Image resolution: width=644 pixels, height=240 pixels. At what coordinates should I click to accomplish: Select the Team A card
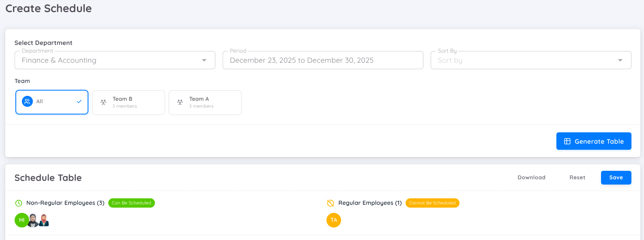click(205, 102)
